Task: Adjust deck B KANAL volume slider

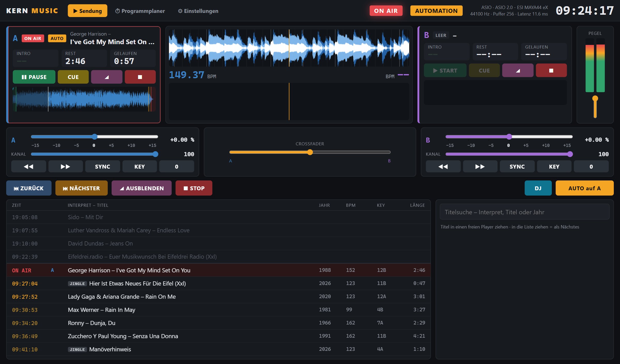Action: (570, 154)
